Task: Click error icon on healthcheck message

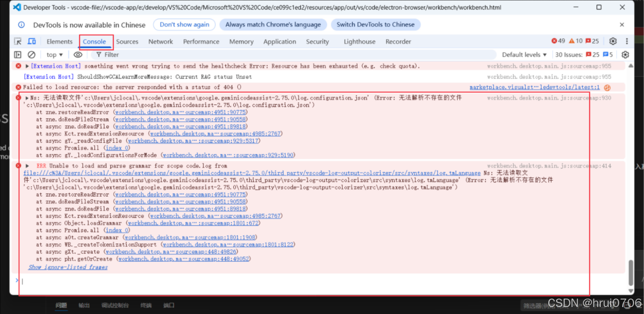Action: click(18, 66)
